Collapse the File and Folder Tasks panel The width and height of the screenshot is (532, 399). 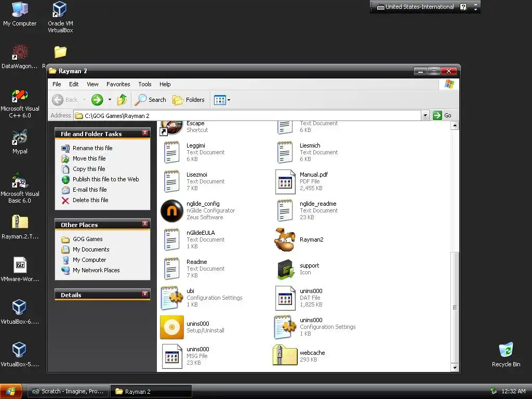(x=145, y=133)
